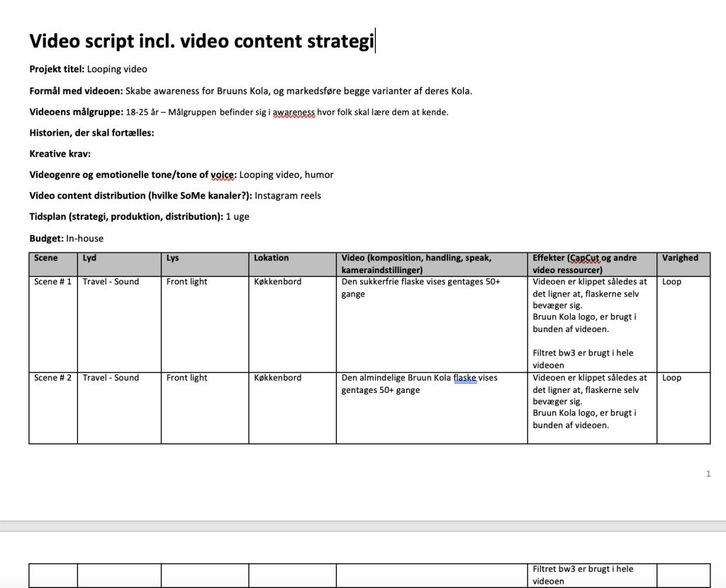Click the text "Den almindelige Bruun Kola flaske vises"
The width and height of the screenshot is (726, 588).
420,377
